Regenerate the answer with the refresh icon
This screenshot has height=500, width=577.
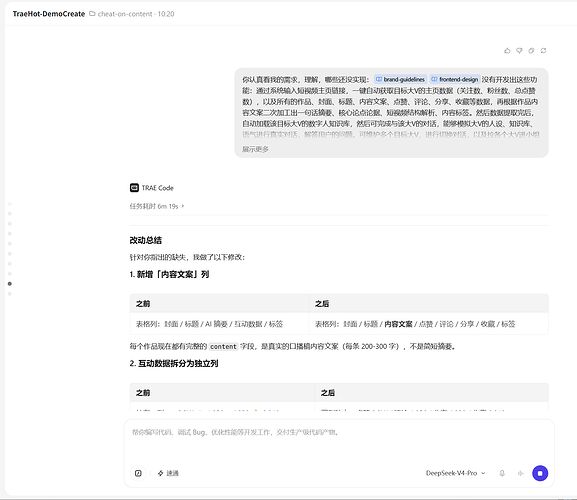pos(544,51)
